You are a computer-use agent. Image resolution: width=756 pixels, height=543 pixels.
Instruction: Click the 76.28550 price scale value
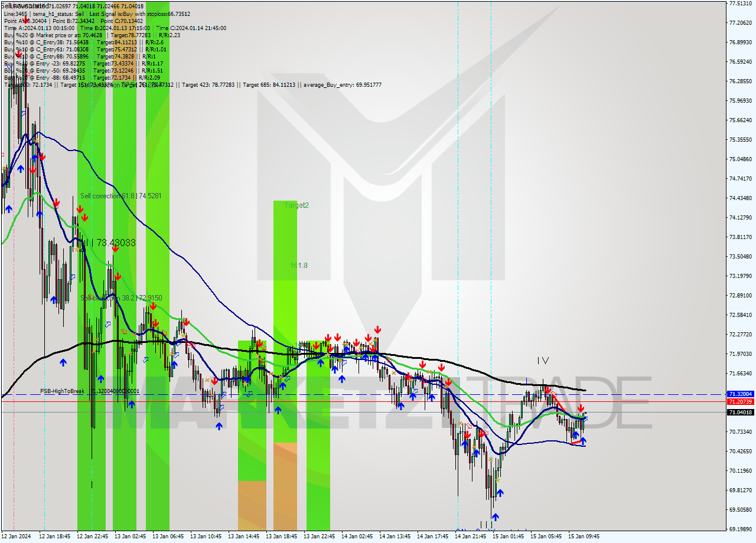click(x=740, y=81)
